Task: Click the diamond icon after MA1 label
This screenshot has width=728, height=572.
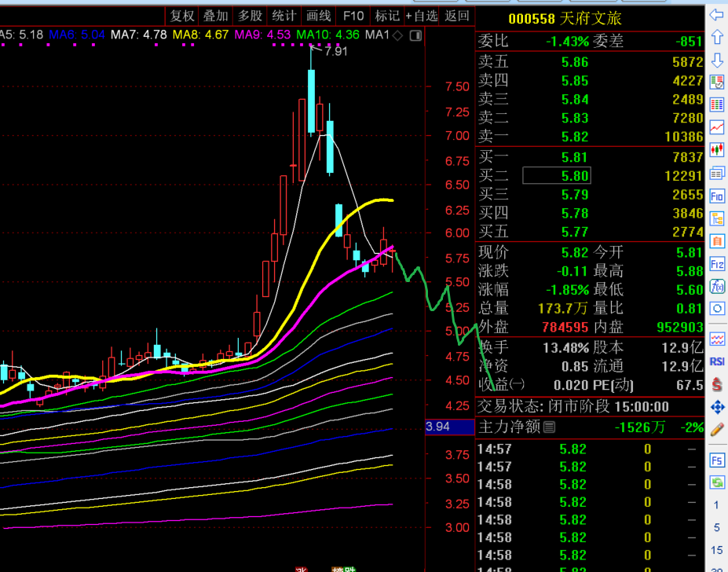Action: [x=398, y=35]
